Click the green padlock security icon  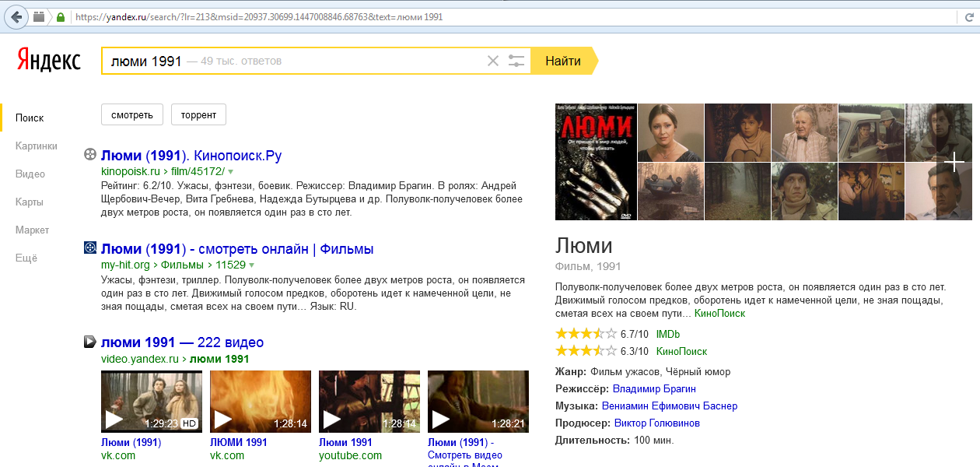(x=60, y=16)
